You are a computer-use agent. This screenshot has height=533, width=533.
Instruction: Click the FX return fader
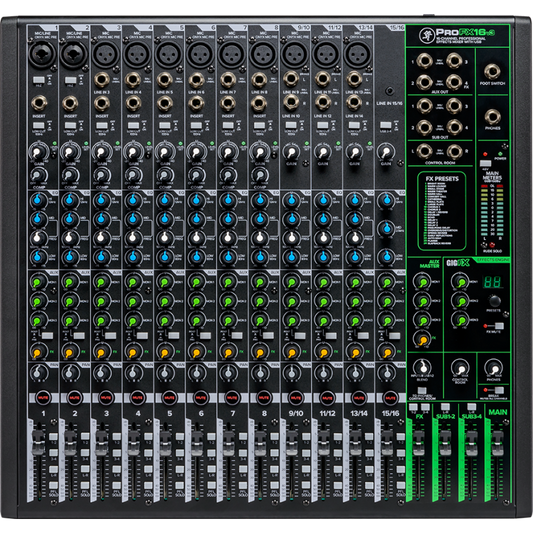tap(418, 443)
